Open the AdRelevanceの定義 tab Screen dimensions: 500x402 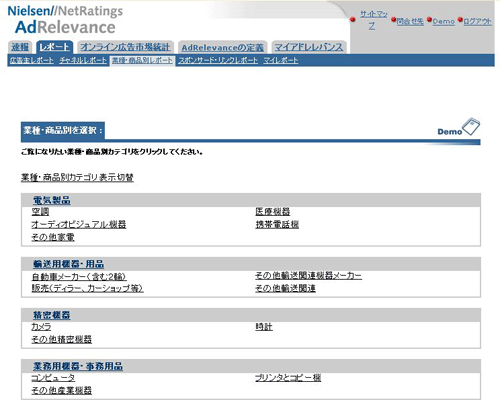(x=222, y=48)
